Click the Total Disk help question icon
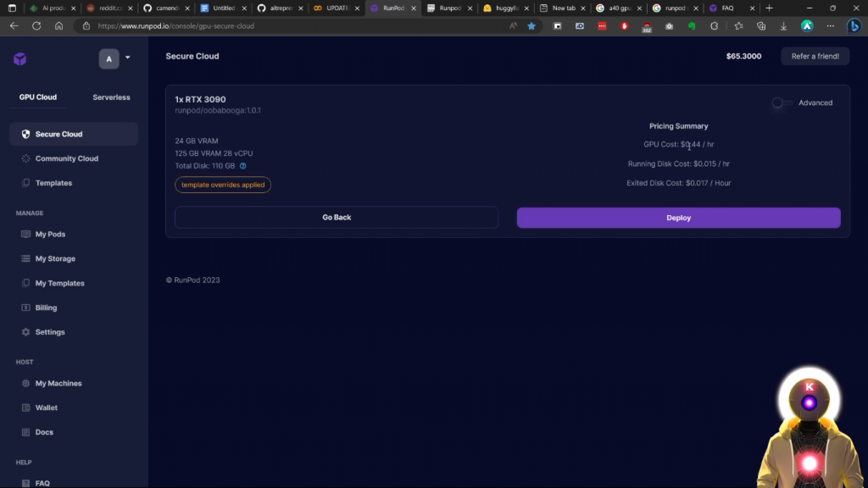The width and height of the screenshot is (868, 488). (242, 166)
